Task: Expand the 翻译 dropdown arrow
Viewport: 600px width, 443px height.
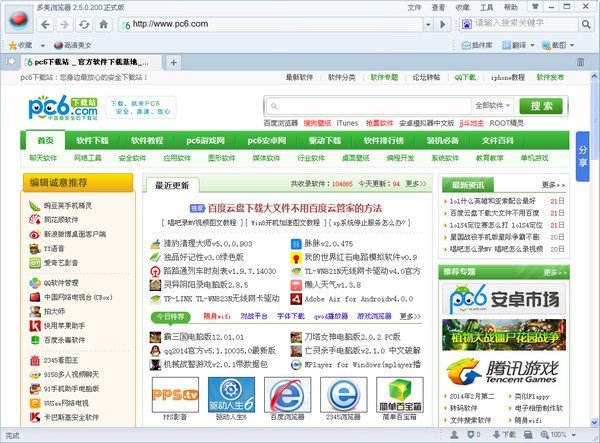Action: pos(532,45)
